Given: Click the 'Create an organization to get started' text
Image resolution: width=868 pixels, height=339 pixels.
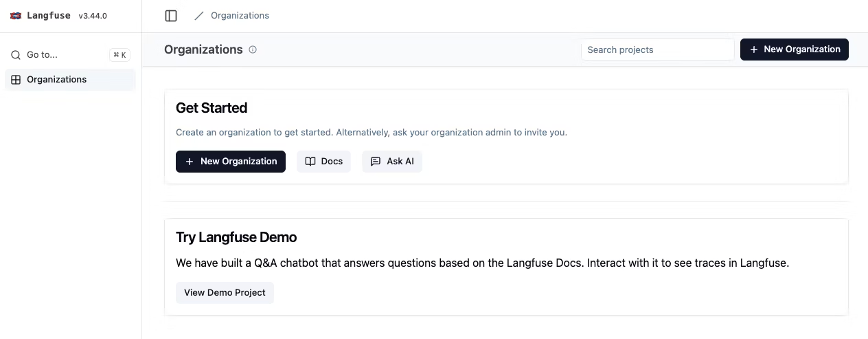Looking at the screenshot, I should 372,132.
